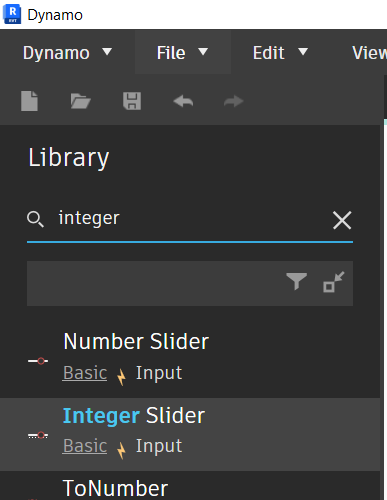Click the magnifier search icon in Library

(35, 219)
